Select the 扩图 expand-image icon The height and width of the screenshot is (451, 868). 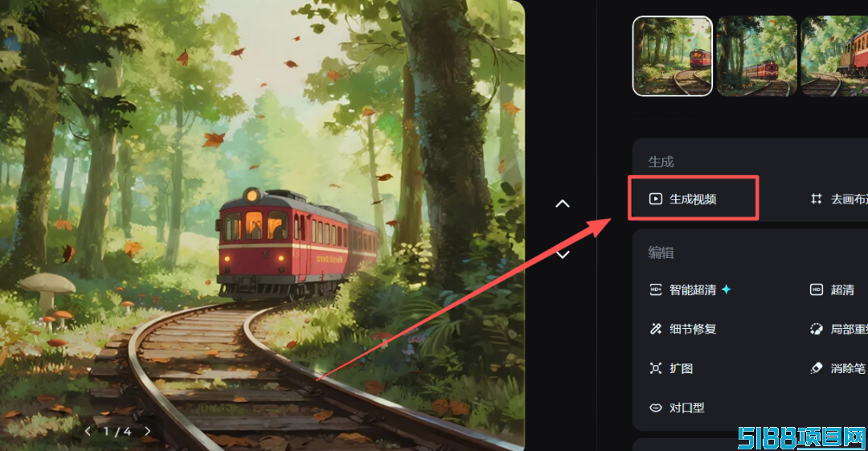coord(656,368)
